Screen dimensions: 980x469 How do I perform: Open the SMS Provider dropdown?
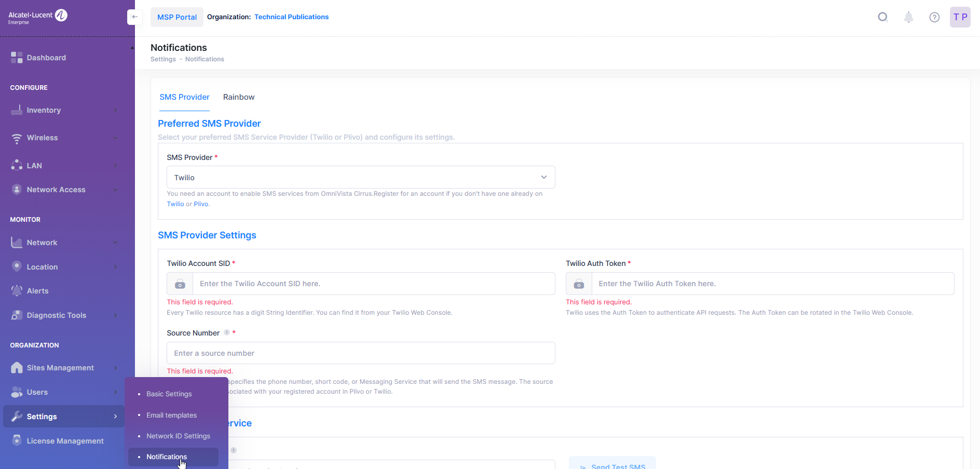pos(360,177)
